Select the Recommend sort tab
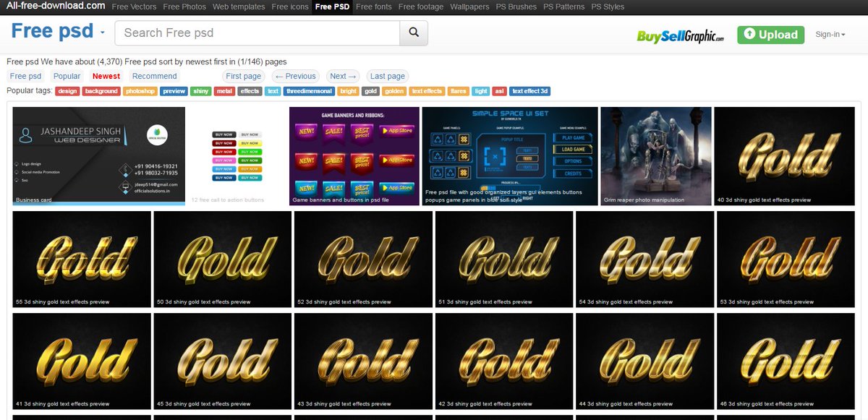 pos(155,76)
